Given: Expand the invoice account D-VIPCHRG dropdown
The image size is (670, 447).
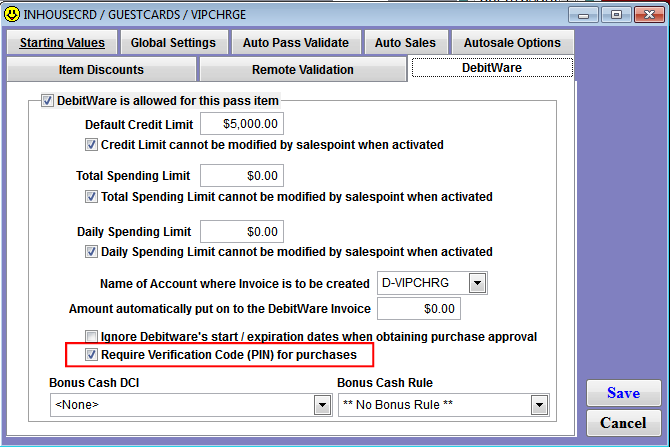Looking at the screenshot, I should click(x=477, y=283).
